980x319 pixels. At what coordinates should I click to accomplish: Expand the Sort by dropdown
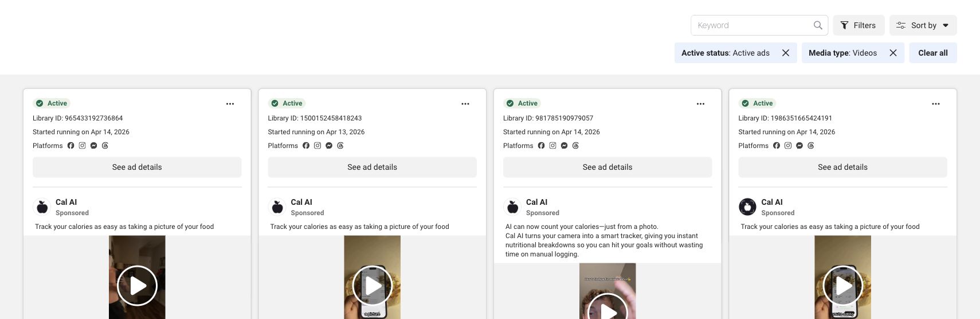tap(923, 25)
